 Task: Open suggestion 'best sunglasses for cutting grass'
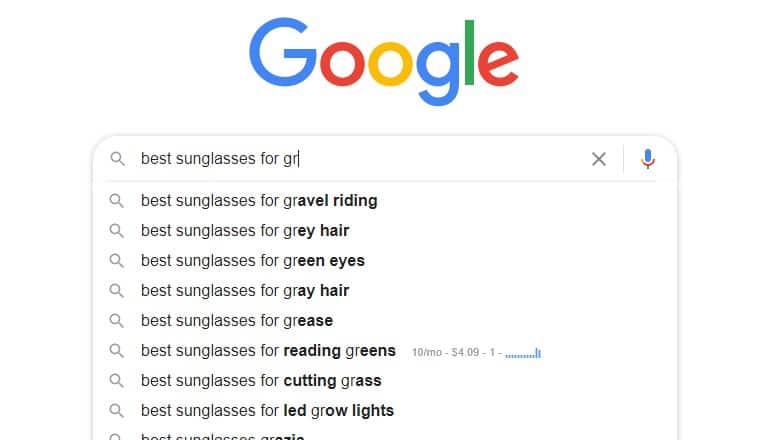(x=385, y=381)
